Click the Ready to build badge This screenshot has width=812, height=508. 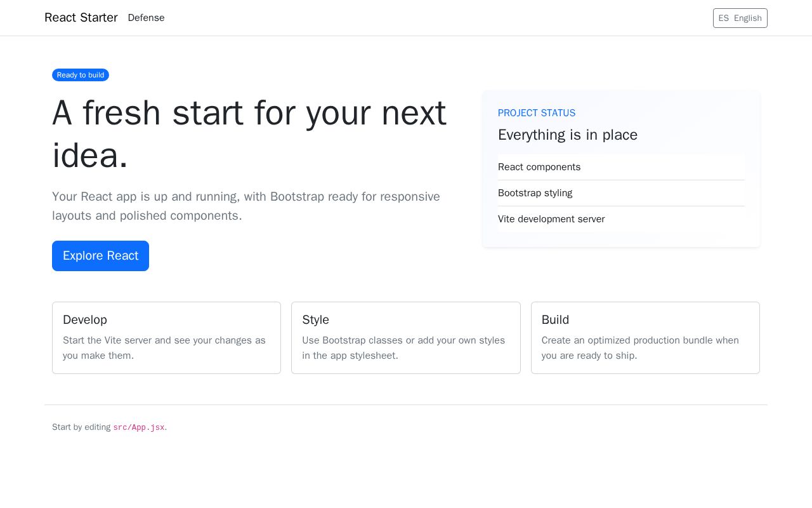click(x=81, y=75)
